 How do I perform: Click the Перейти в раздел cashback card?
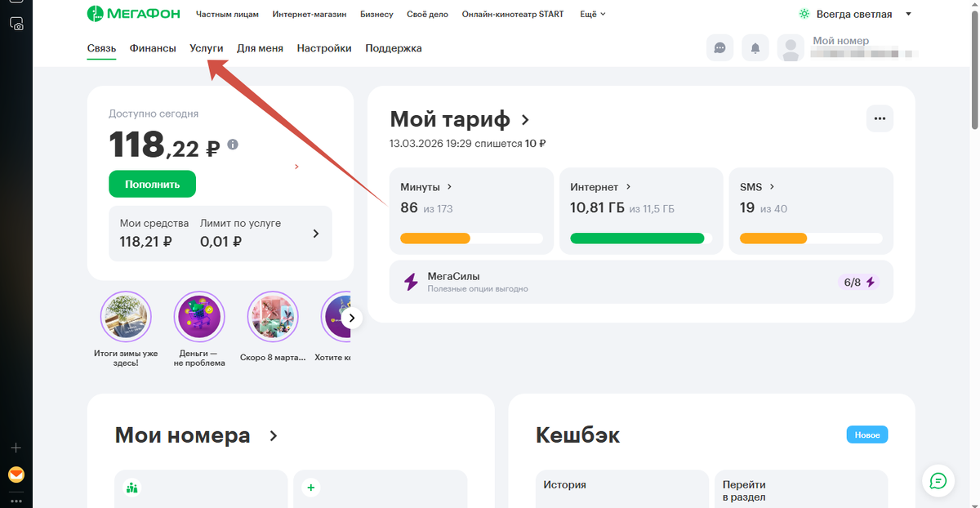(x=800, y=488)
